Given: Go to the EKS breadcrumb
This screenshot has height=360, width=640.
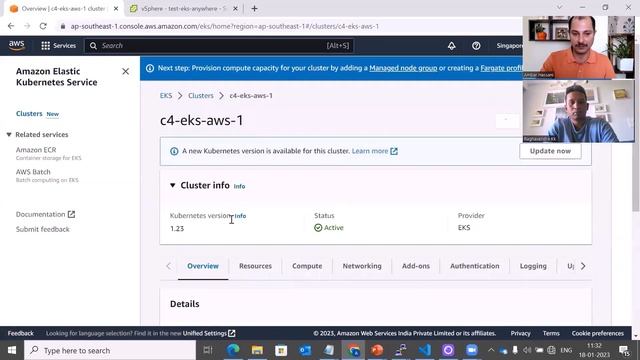Looking at the screenshot, I should 166,96.
